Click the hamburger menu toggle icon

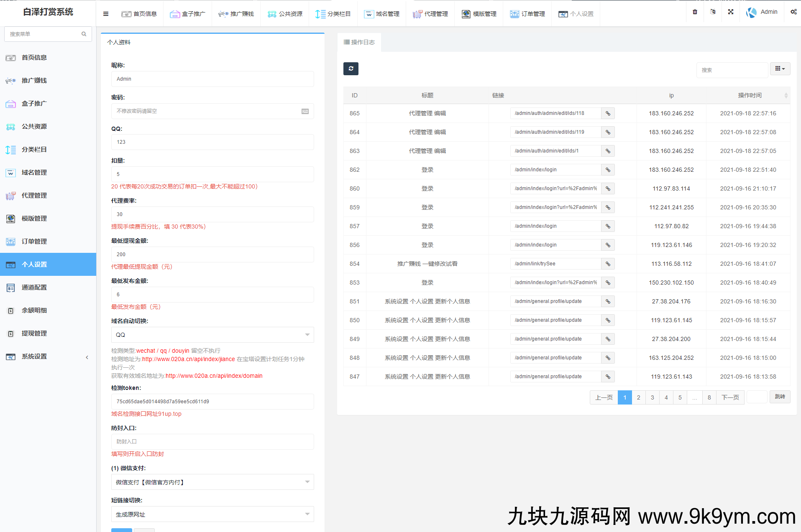pos(106,14)
